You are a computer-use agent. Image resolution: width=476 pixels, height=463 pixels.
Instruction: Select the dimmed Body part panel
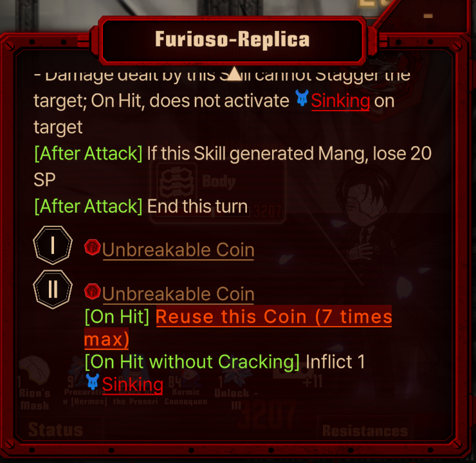click(x=218, y=192)
